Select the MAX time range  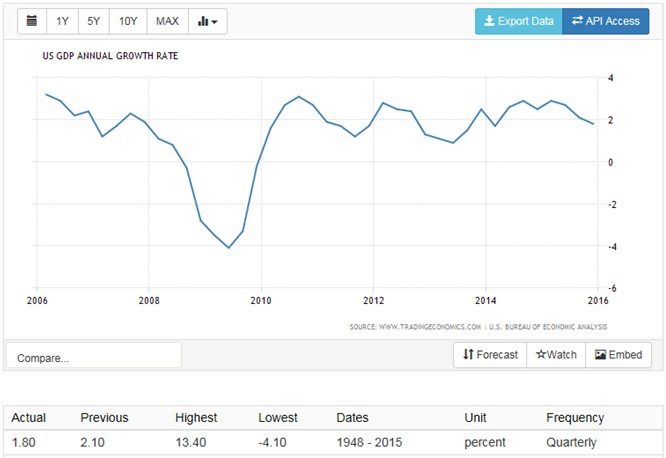coord(167,21)
